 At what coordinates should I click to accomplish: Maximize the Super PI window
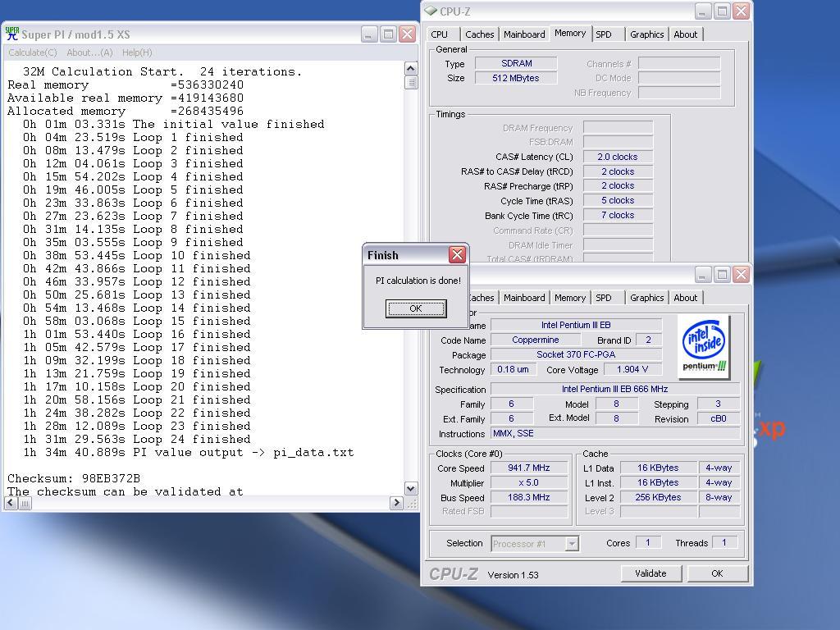pos(388,34)
